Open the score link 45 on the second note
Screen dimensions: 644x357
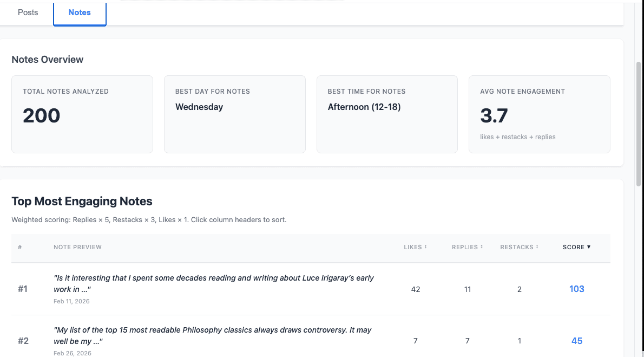coord(577,341)
